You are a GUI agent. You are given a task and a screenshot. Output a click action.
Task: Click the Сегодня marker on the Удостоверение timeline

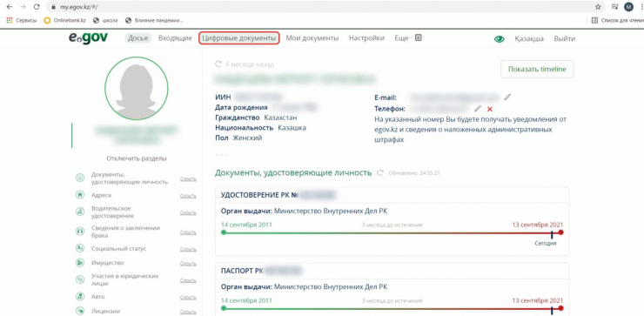546,243
